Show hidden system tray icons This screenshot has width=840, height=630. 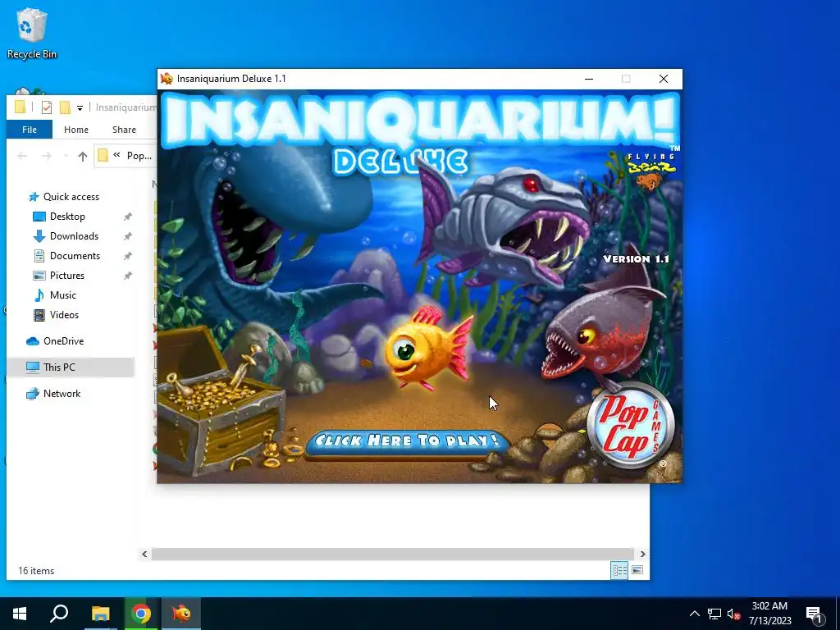tap(694, 614)
